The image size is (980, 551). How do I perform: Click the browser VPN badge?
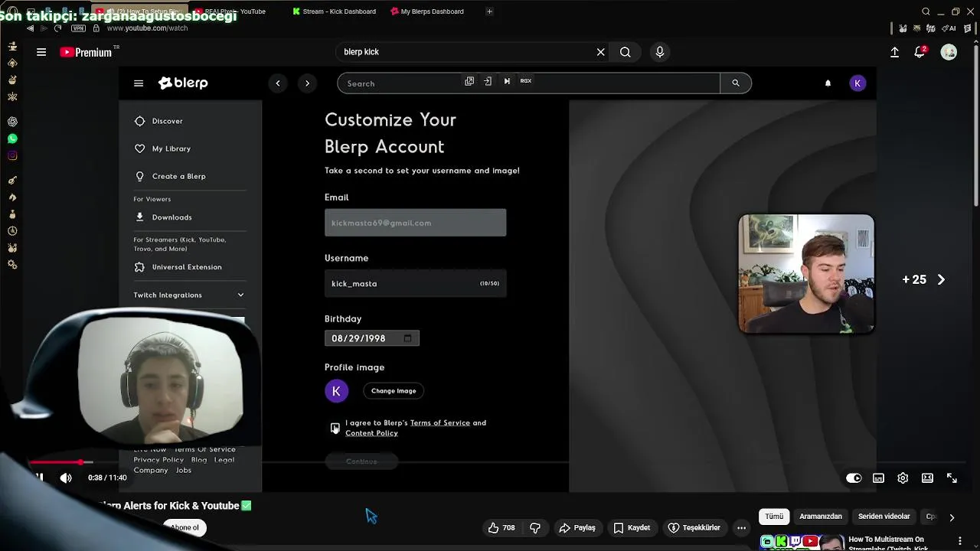point(78,28)
